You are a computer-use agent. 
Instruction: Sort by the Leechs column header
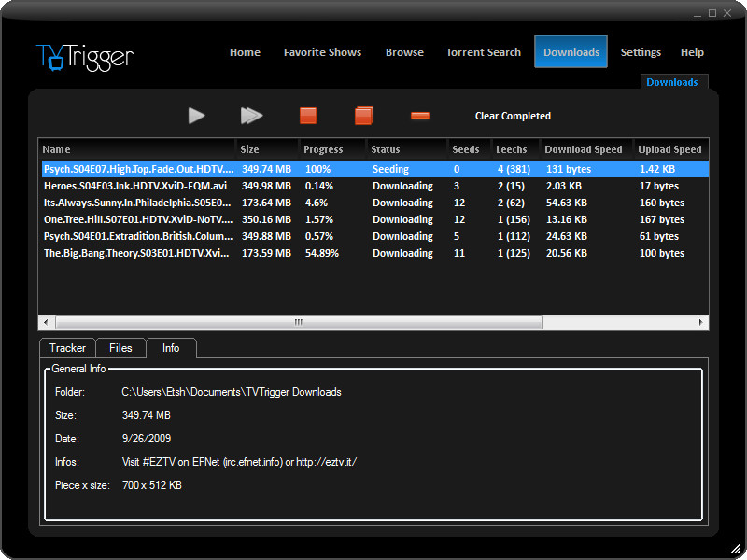point(515,149)
